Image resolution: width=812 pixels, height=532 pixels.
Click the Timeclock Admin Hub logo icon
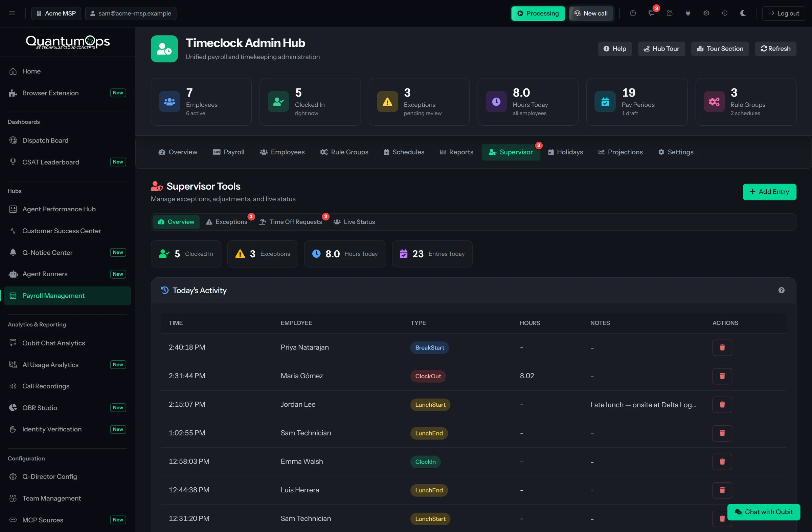point(164,49)
